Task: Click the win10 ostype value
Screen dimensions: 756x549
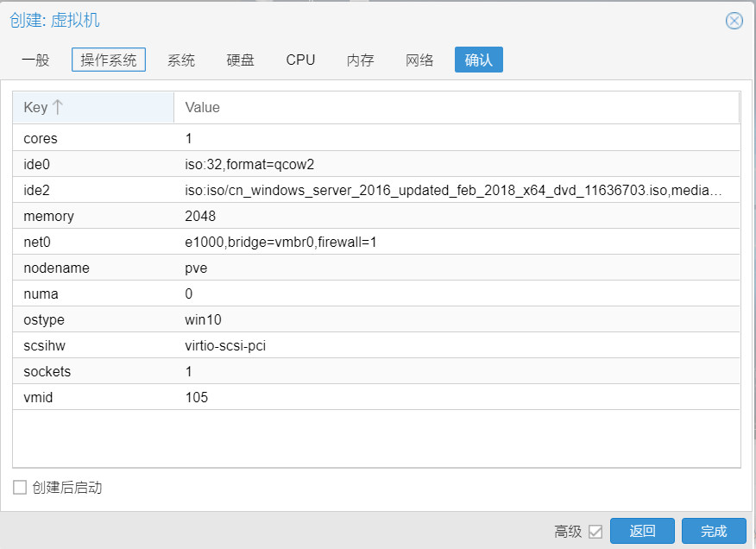Action: click(x=203, y=320)
